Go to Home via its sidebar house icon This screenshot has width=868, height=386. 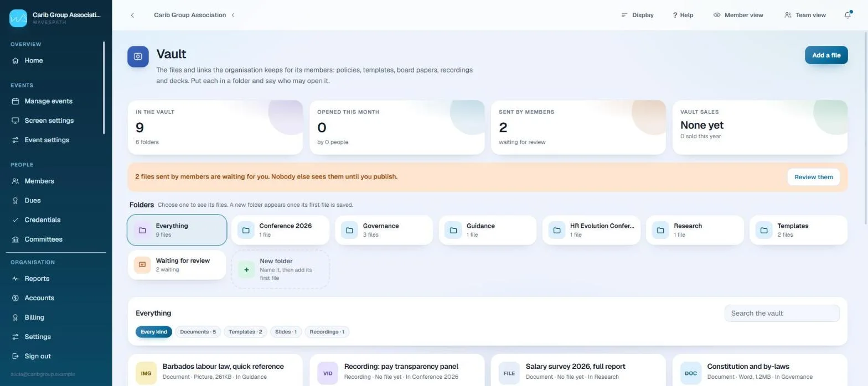(15, 61)
